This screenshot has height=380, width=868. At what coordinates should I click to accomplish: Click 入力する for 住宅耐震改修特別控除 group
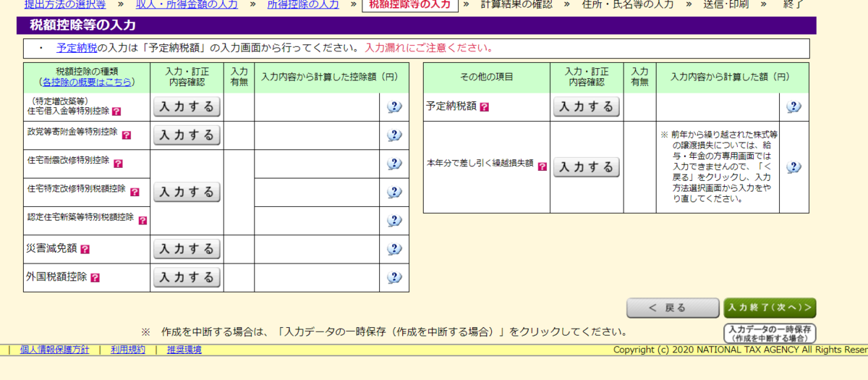point(187,192)
